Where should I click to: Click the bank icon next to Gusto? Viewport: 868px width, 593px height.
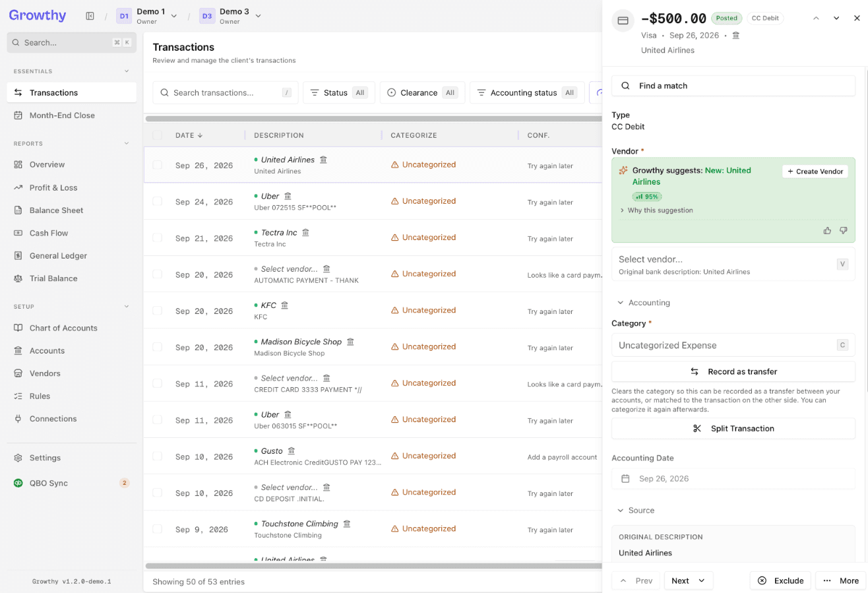(292, 451)
